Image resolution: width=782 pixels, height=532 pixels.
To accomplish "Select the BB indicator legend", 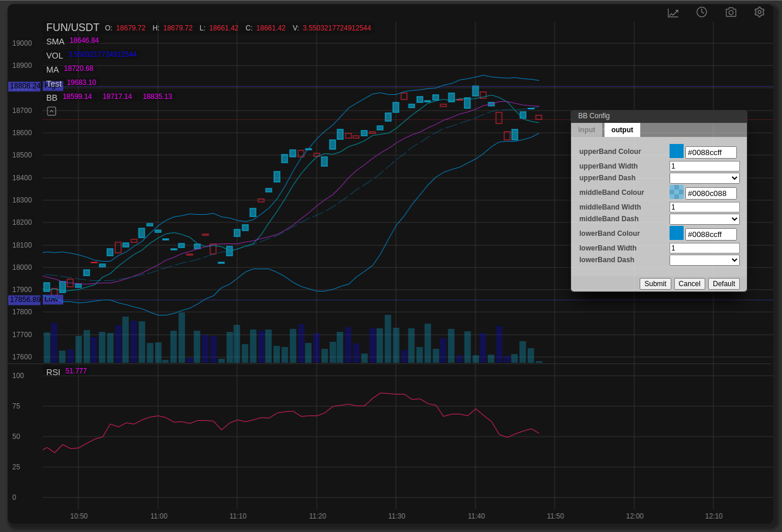I will (x=52, y=98).
